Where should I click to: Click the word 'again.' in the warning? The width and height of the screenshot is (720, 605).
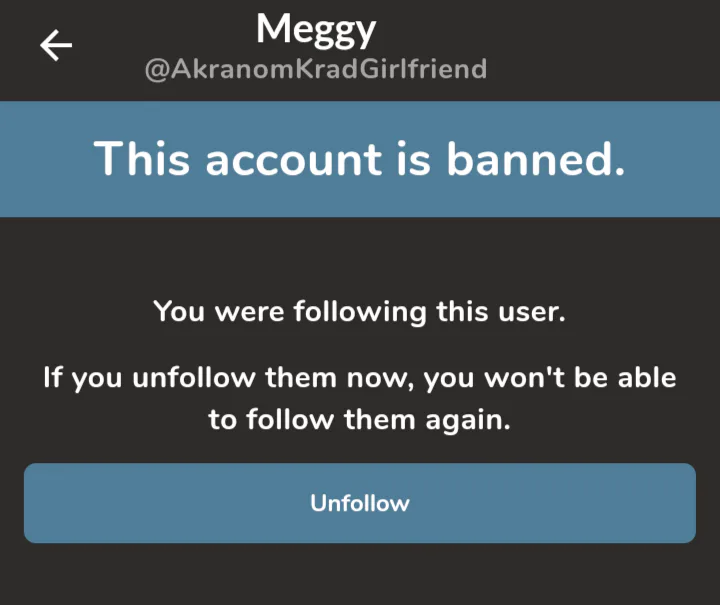pos(470,420)
